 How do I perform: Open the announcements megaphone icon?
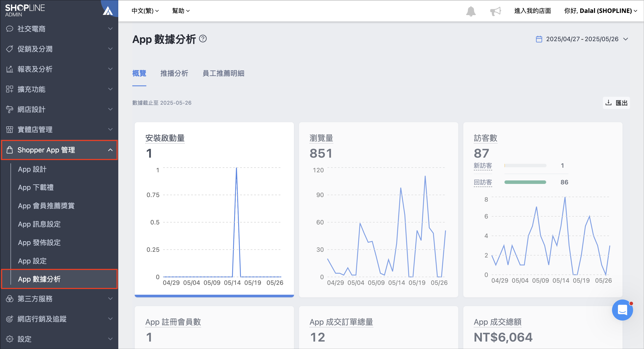(495, 11)
